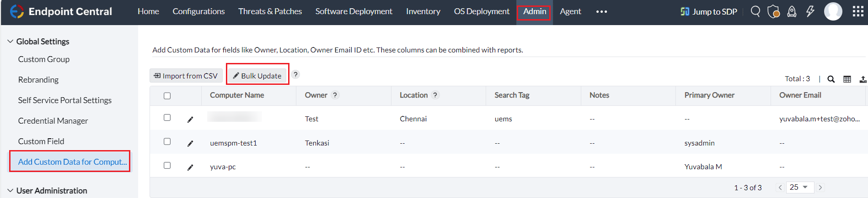The width and height of the screenshot is (868, 198).
Task: Click the edit pencil for uemspm-test1 row
Action: 190,143
